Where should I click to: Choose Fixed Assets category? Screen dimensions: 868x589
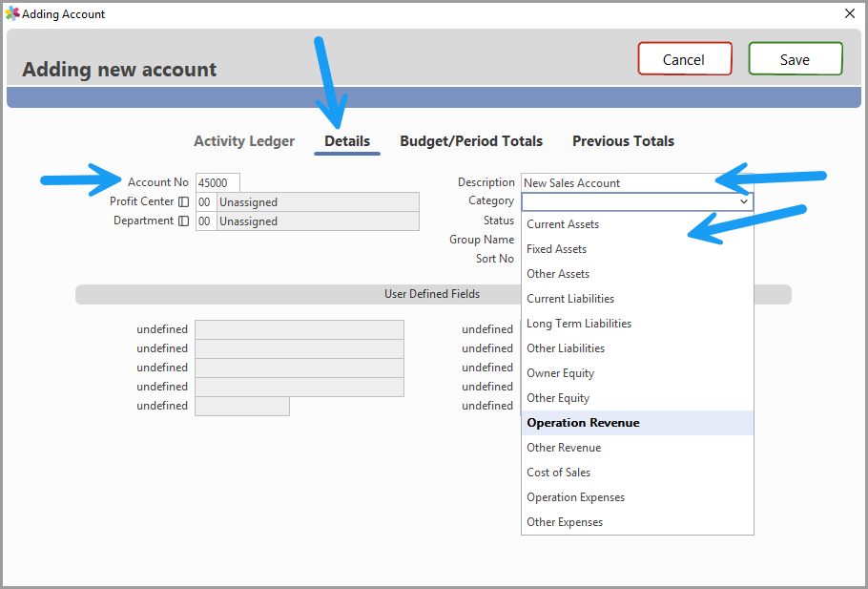(637, 249)
